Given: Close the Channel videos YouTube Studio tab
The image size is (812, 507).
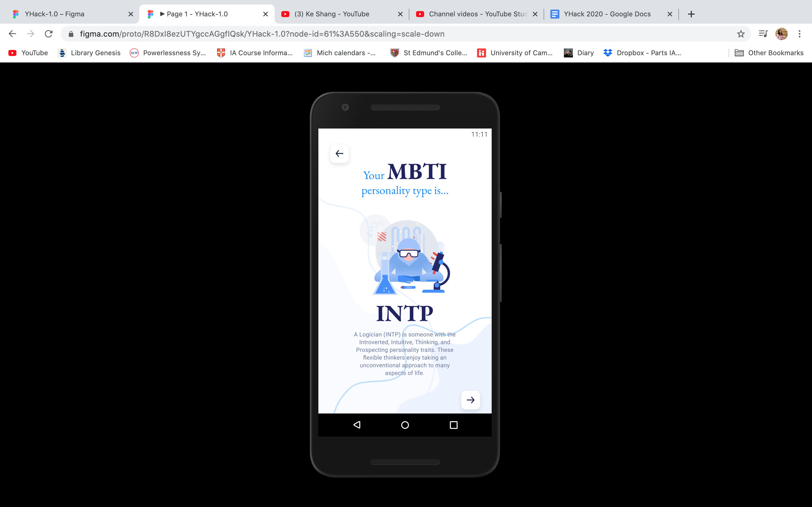Looking at the screenshot, I should click(535, 14).
